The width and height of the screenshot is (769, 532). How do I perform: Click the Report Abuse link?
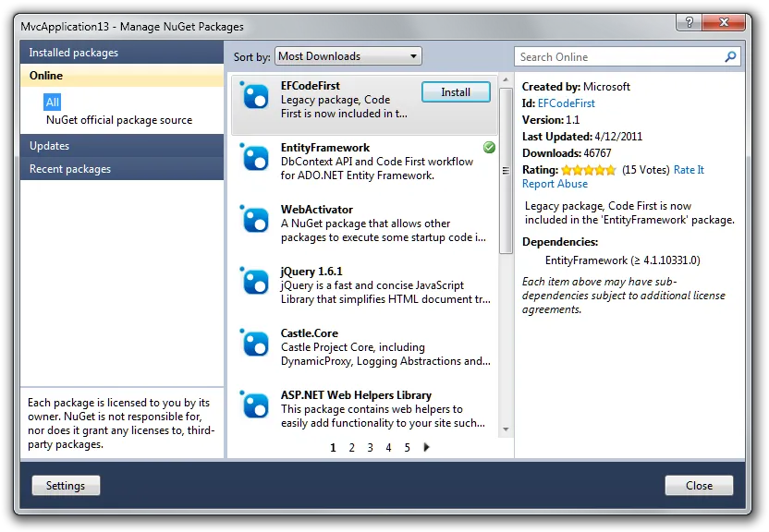(x=555, y=184)
